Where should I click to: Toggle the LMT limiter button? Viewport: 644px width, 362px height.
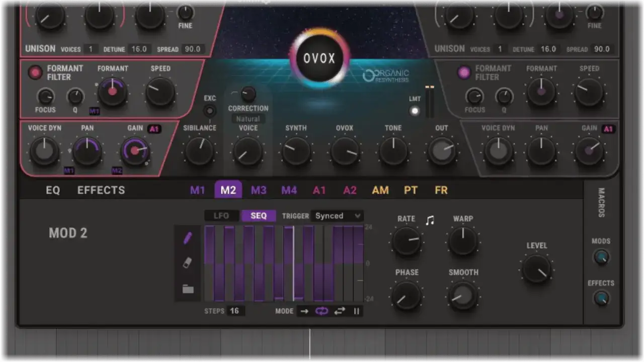pyautogui.click(x=415, y=111)
